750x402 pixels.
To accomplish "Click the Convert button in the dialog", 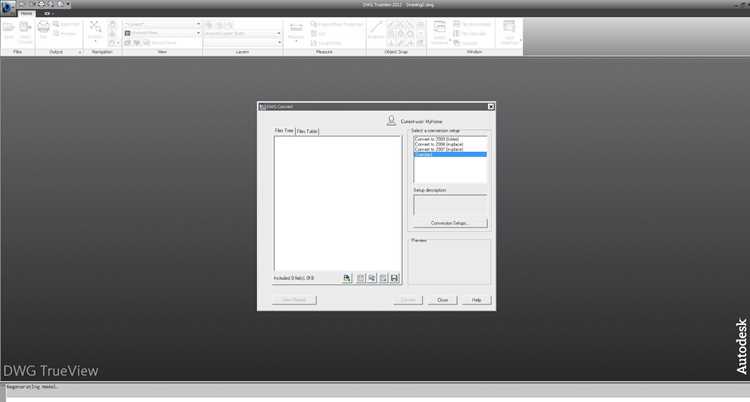I will coord(408,300).
